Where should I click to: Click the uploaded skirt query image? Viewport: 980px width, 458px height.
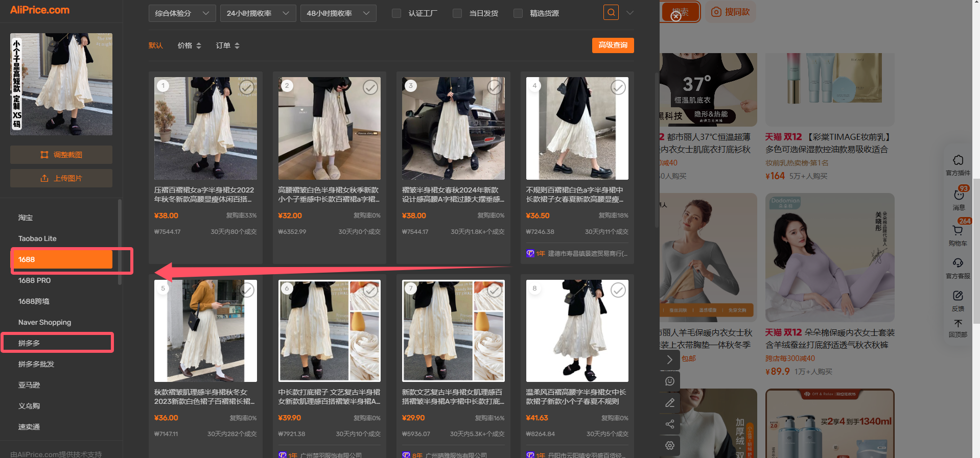coord(61,84)
